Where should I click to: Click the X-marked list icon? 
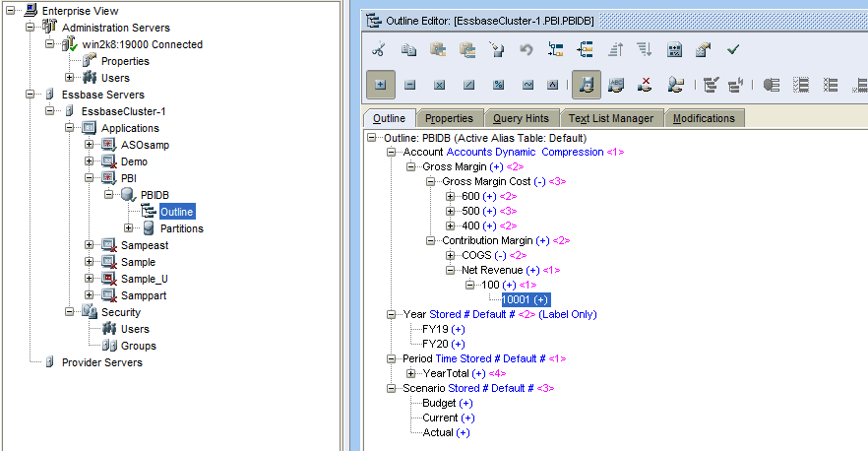point(831,85)
